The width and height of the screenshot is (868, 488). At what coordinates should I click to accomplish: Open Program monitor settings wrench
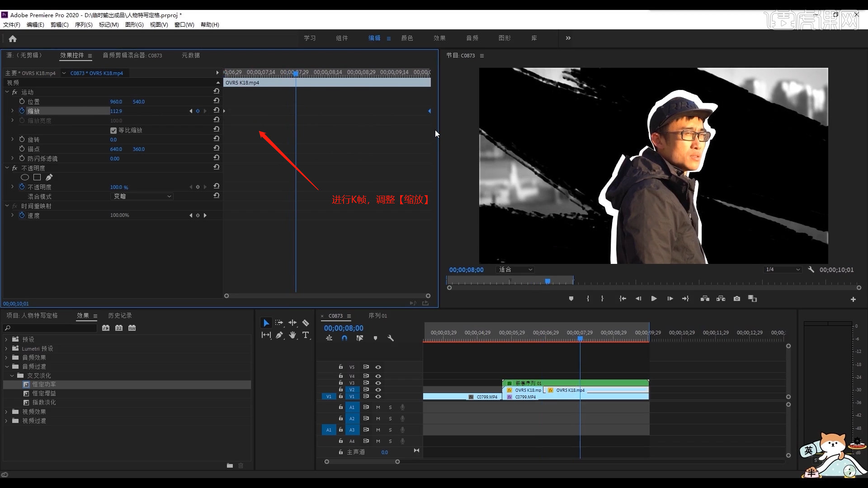click(811, 269)
